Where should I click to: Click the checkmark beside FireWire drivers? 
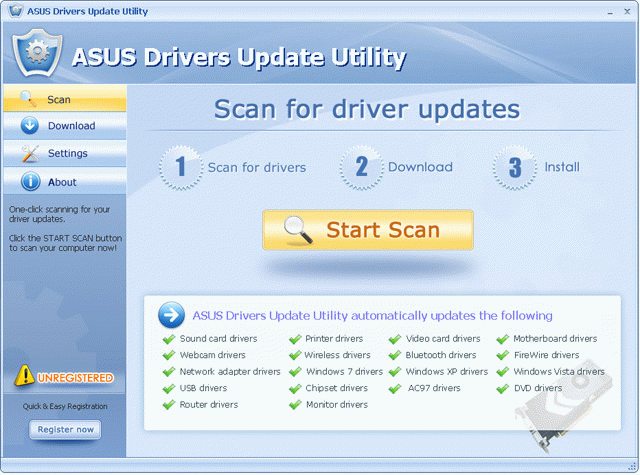[503, 355]
